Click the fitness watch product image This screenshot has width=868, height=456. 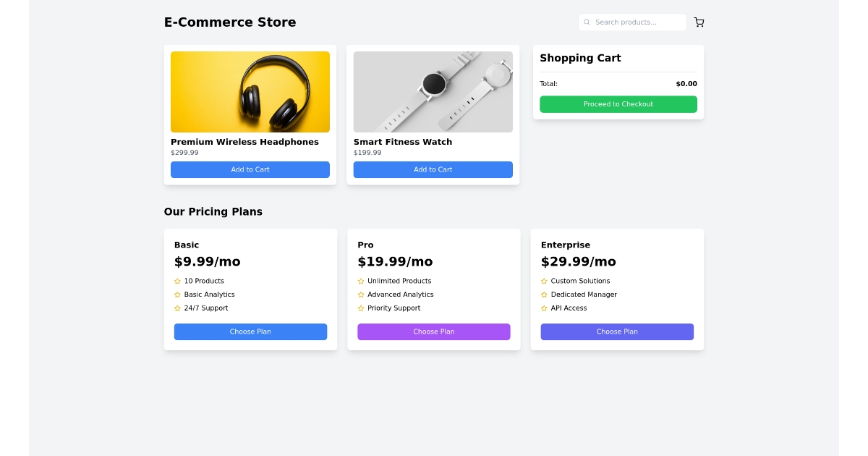[x=433, y=92]
